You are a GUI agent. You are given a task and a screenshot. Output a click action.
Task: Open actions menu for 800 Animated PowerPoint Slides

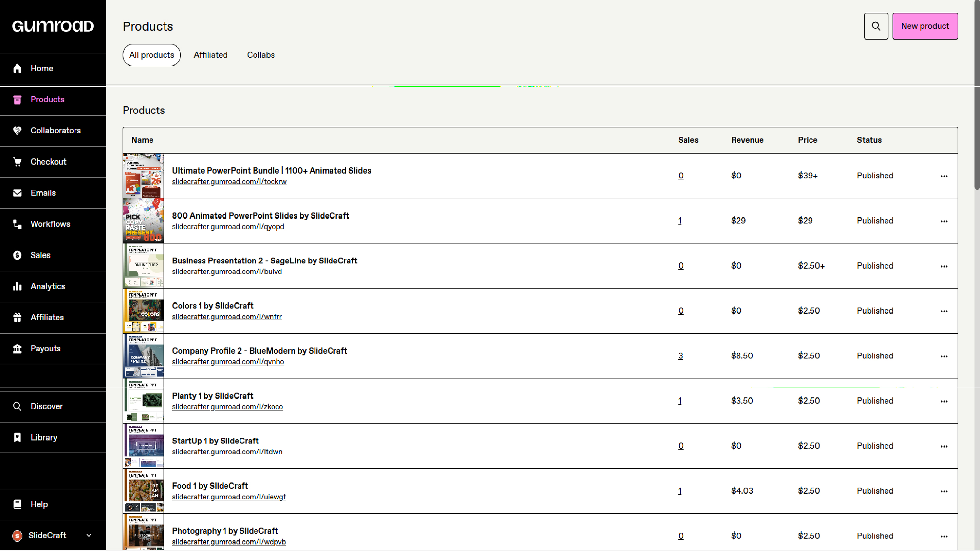coord(944,221)
